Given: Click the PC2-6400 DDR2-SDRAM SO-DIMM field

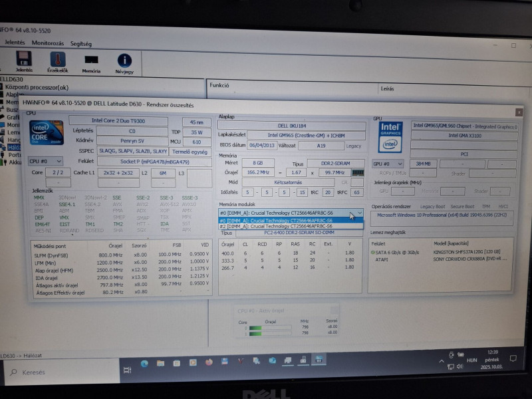Looking at the screenshot, I should [x=299, y=233].
